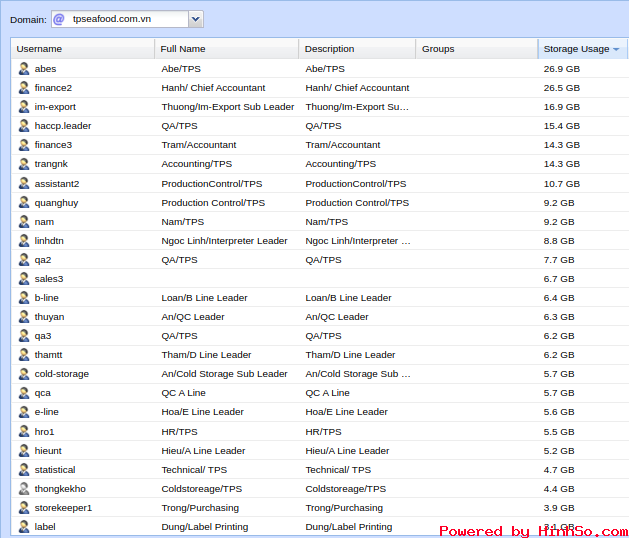Click description An/QC Leader
Viewport: 629px width, 538px height.
[337, 317]
